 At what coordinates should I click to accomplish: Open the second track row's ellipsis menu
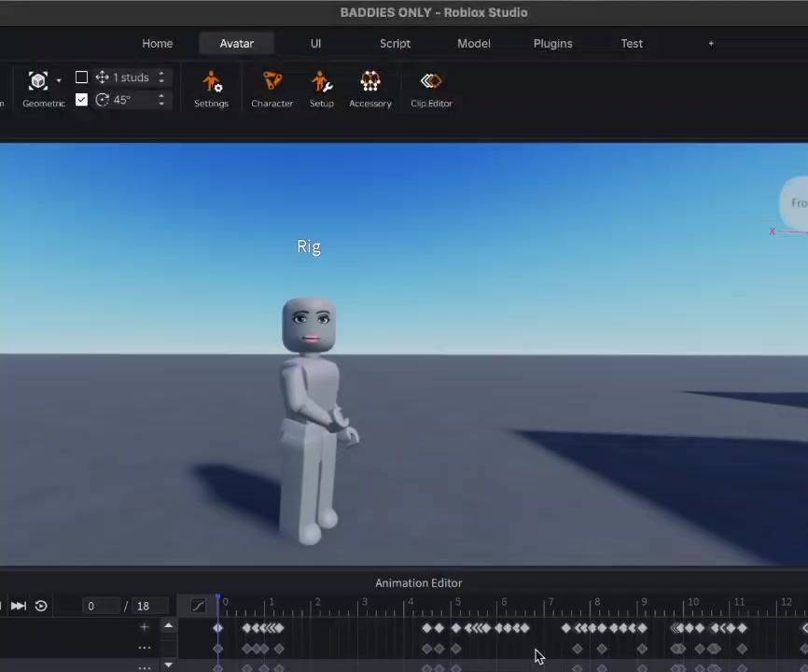(x=145, y=649)
